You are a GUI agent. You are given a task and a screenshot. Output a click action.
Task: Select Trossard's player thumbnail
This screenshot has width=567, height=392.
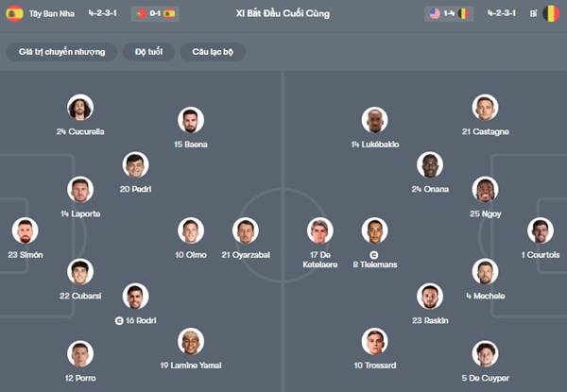pyautogui.click(x=375, y=341)
